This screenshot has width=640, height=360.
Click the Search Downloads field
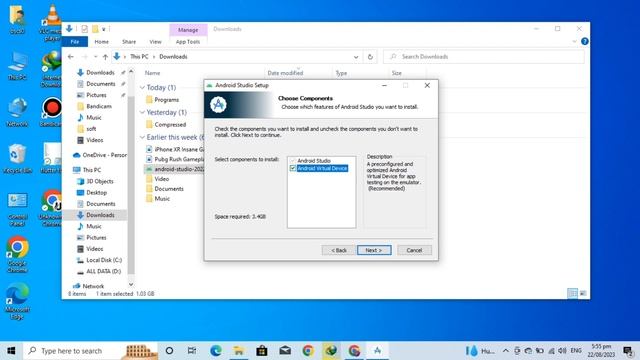(484, 57)
